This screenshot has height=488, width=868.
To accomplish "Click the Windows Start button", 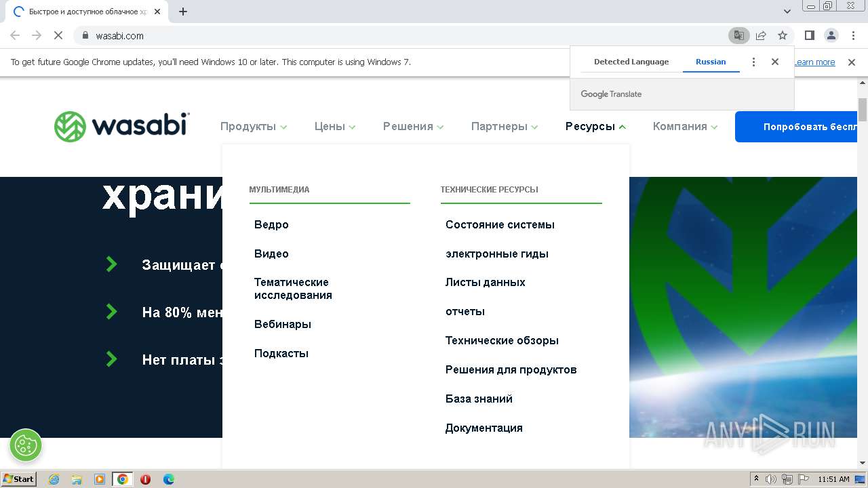I will 19,479.
